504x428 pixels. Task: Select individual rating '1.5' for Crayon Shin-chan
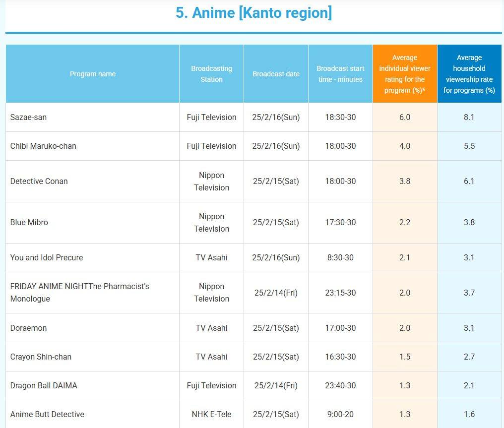point(405,357)
